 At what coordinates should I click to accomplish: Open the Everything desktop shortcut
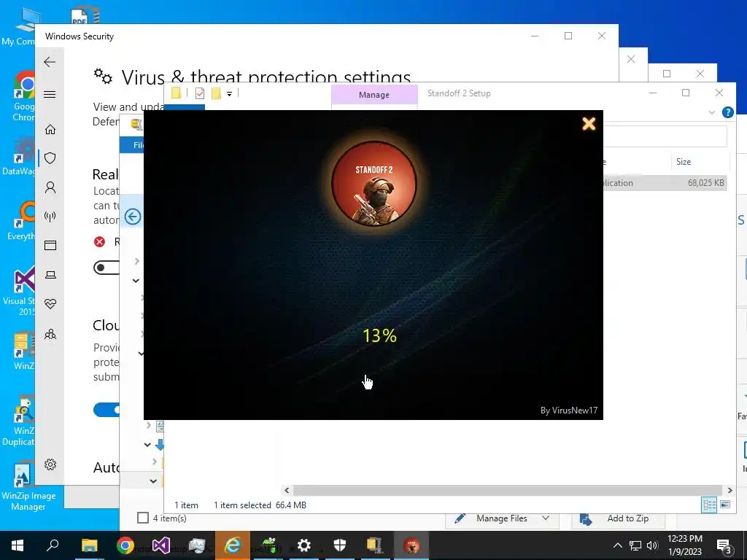tap(21, 222)
